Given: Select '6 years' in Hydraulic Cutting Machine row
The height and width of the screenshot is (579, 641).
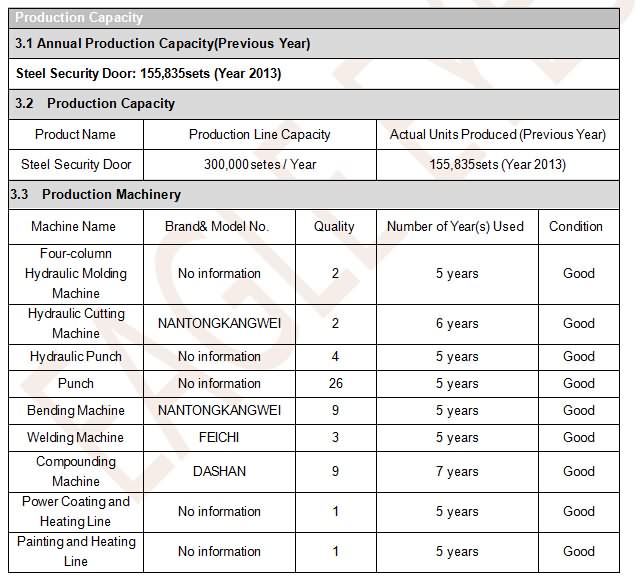Looking at the screenshot, I should click(x=457, y=323).
